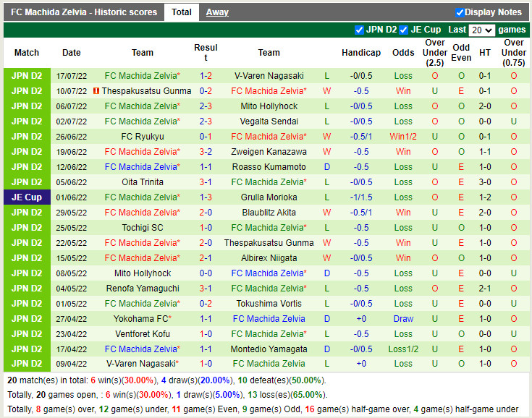Click the Date column header
This screenshot has height=418, width=532.
point(71,53)
